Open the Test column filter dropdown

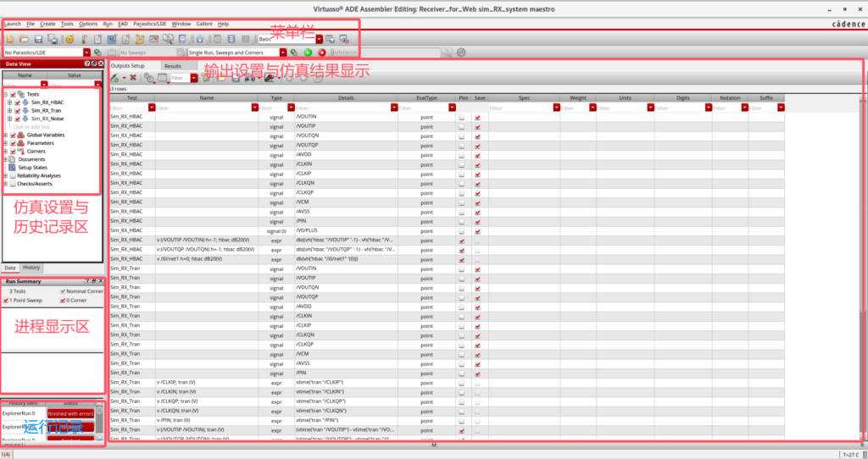click(x=151, y=108)
